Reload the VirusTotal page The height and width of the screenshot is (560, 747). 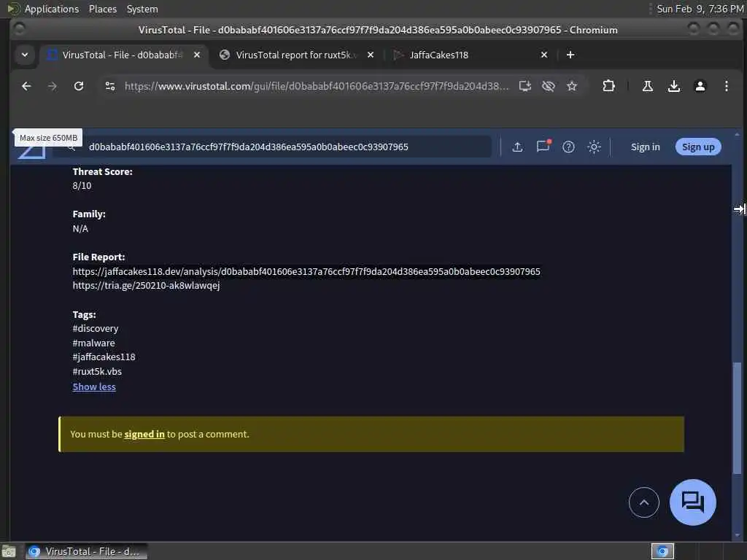[x=79, y=86]
